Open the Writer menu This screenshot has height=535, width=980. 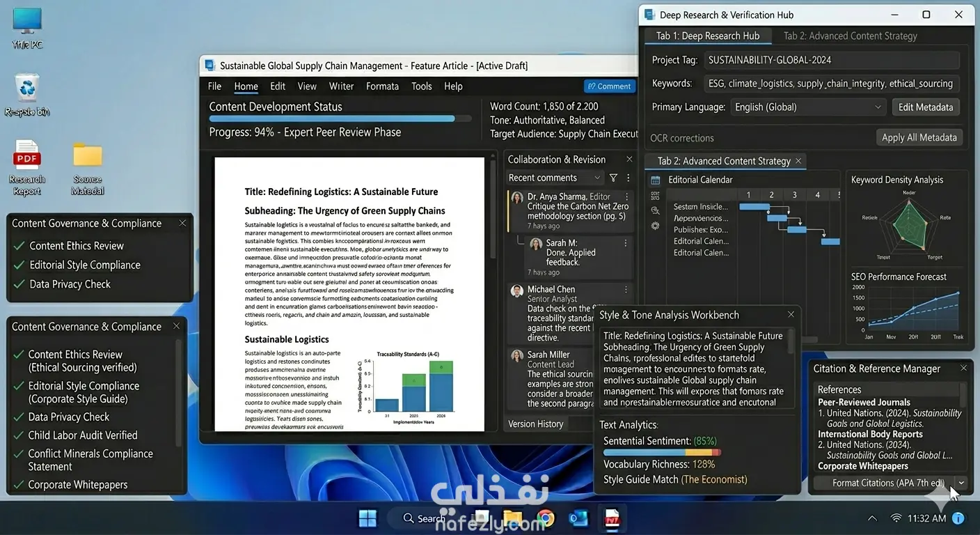[341, 86]
